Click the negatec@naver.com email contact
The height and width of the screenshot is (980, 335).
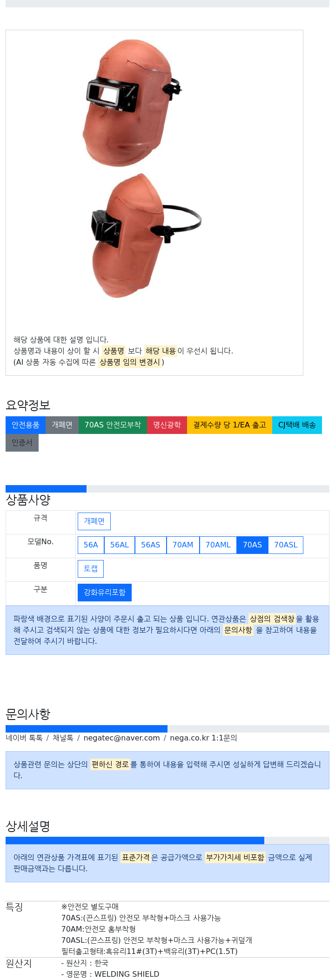(x=121, y=738)
